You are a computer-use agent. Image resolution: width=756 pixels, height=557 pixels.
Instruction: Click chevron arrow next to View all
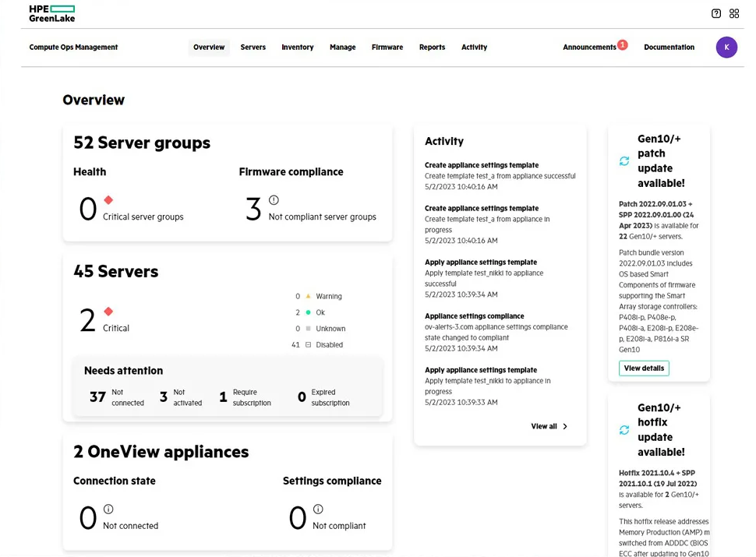[x=565, y=426]
